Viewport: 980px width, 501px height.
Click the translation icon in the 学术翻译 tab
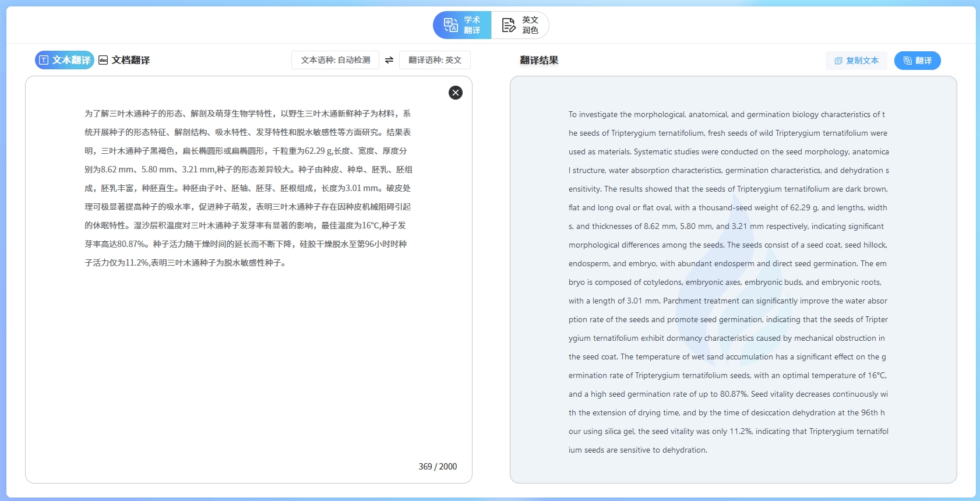(x=450, y=25)
